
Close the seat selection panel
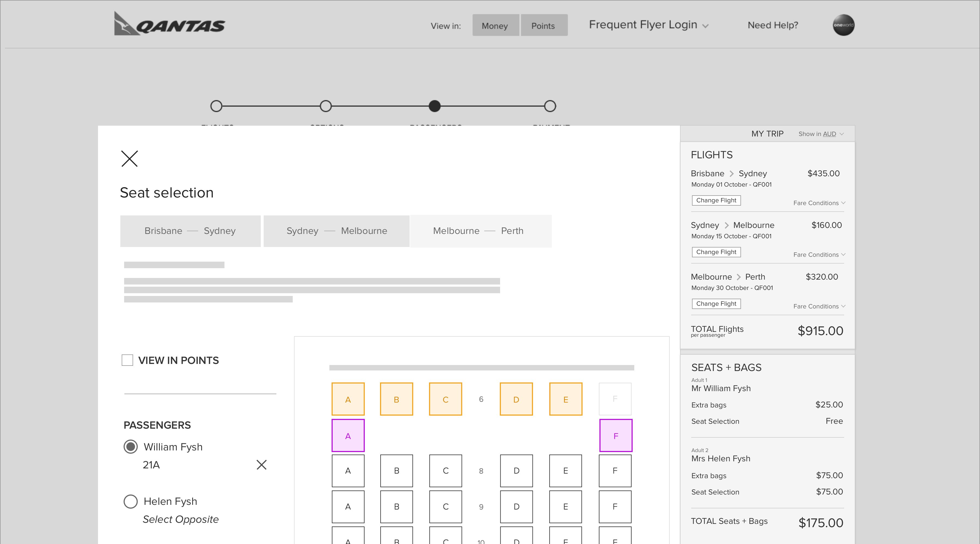pos(129,159)
